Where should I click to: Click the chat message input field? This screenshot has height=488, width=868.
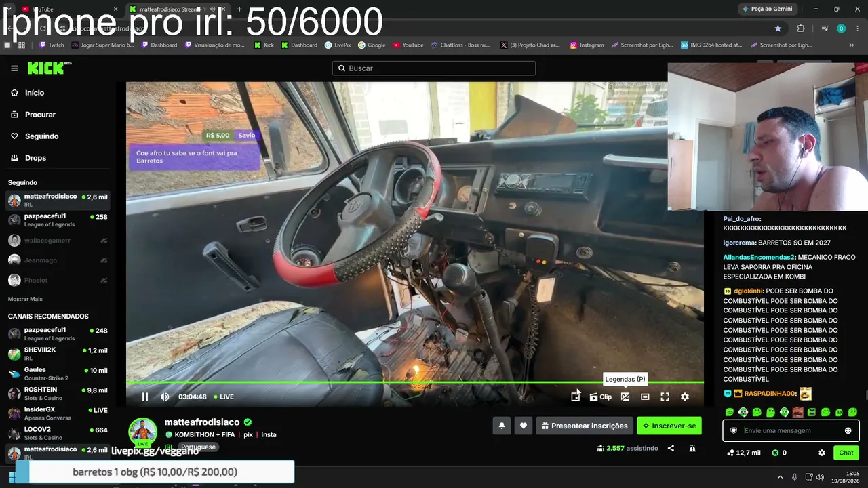point(792,430)
